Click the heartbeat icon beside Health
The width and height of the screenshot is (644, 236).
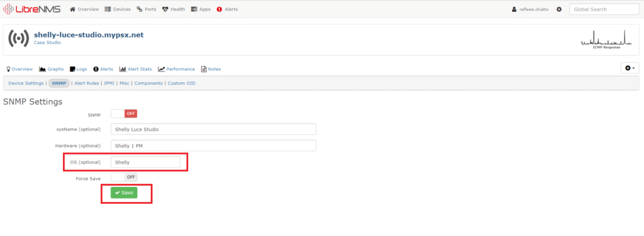[x=165, y=9]
